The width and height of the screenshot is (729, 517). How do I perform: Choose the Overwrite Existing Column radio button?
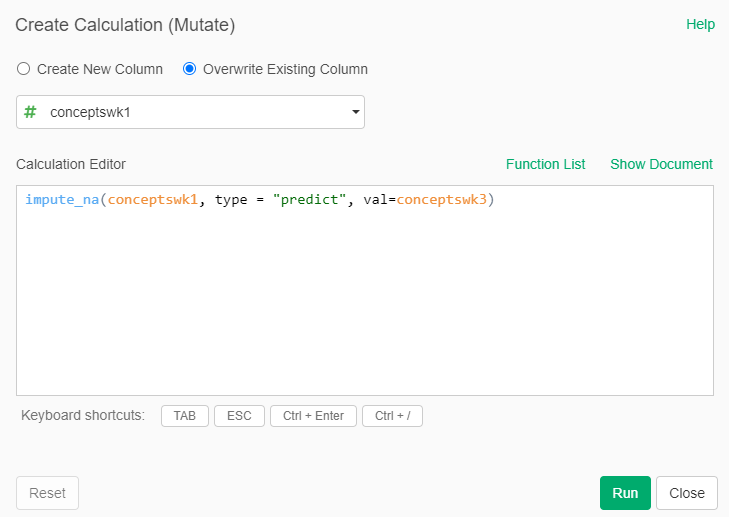(189, 69)
